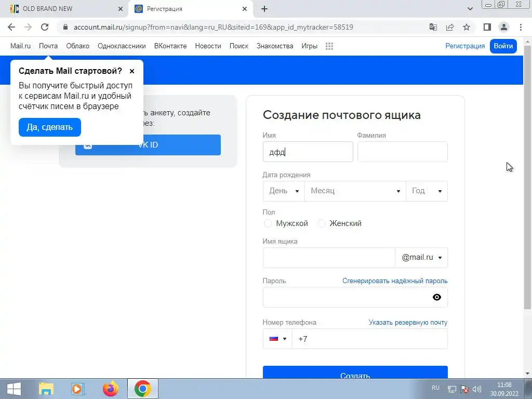Image resolution: width=532 pixels, height=399 pixels.
Task: Click the Создать button
Action: tap(355, 372)
